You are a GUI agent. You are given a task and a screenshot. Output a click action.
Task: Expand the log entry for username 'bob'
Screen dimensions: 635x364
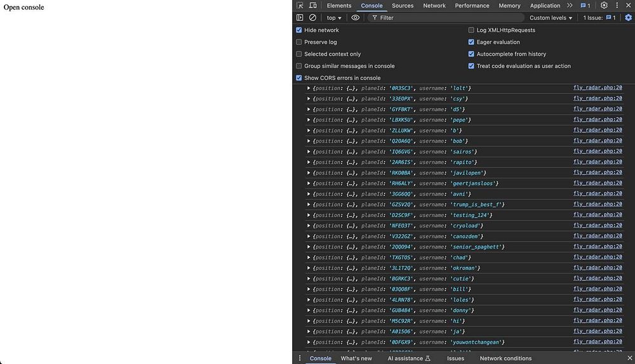309,141
